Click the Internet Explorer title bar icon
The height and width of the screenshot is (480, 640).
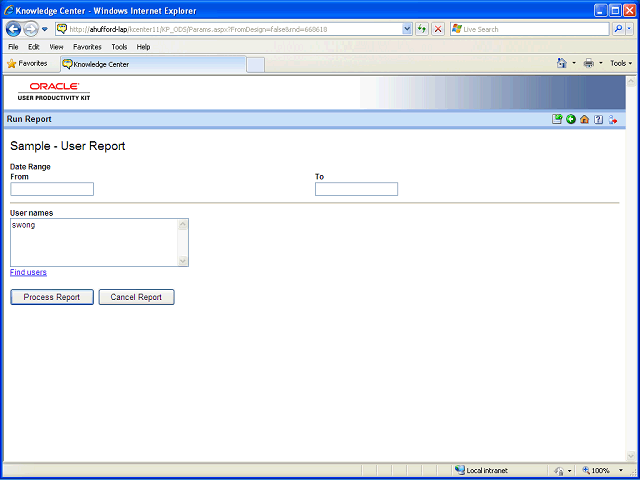[8, 10]
